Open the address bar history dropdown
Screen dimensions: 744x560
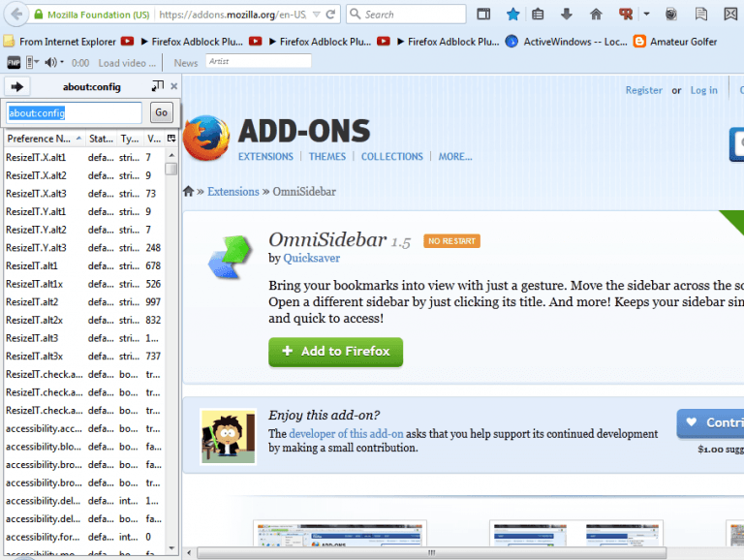tap(316, 15)
